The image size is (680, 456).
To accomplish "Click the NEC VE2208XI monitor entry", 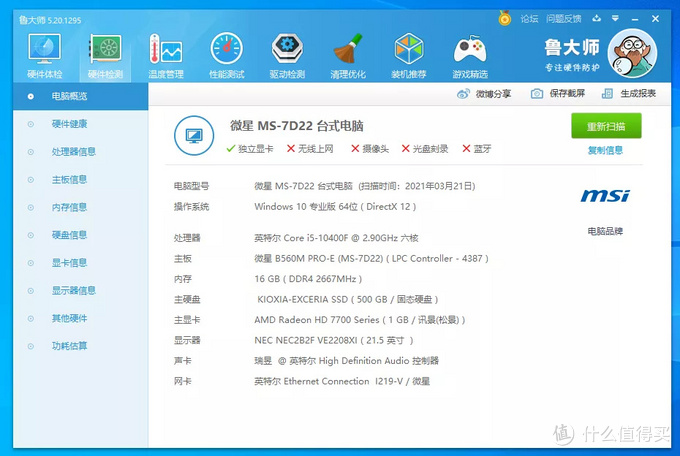I will [333, 340].
